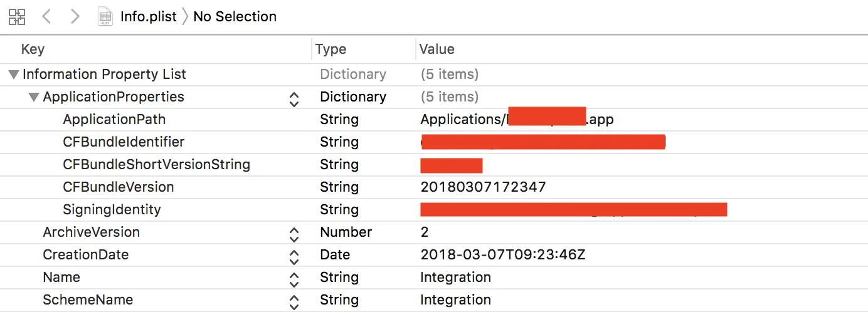Open the CreationDate key stepper
Screen dimensions: 868x312
294,256
